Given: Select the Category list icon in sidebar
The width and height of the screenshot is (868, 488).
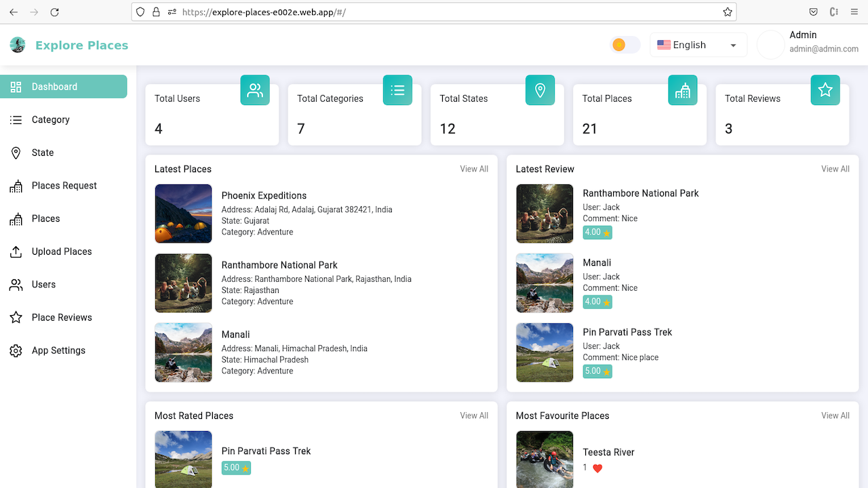Looking at the screenshot, I should 16,119.
